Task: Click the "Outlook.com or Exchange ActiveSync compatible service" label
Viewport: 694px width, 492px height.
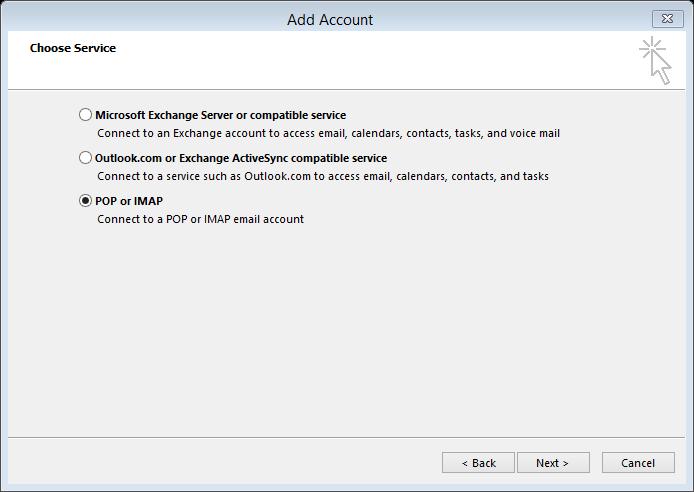Action: click(241, 158)
